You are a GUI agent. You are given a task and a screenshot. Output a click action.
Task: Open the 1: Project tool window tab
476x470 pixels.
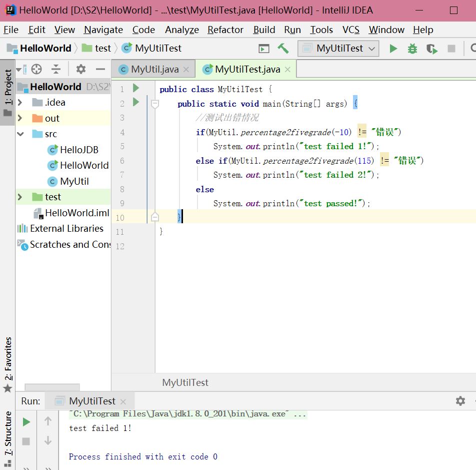[8, 93]
